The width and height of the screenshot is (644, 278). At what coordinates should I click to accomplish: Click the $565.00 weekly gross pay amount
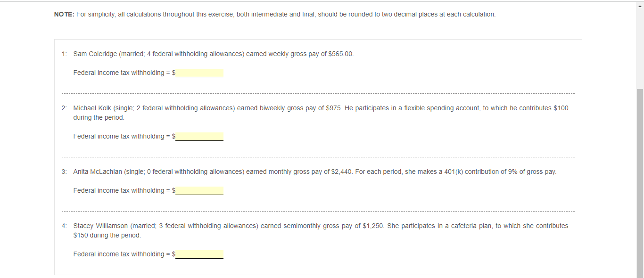[x=340, y=54]
